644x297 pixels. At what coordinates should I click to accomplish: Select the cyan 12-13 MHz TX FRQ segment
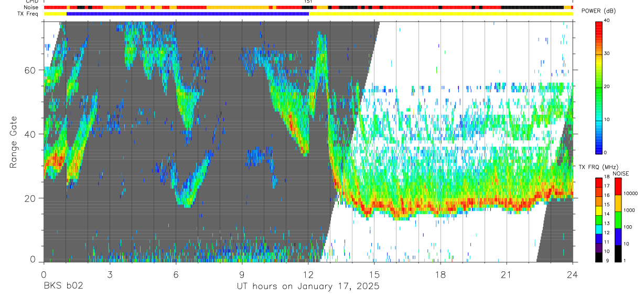(x=598, y=229)
